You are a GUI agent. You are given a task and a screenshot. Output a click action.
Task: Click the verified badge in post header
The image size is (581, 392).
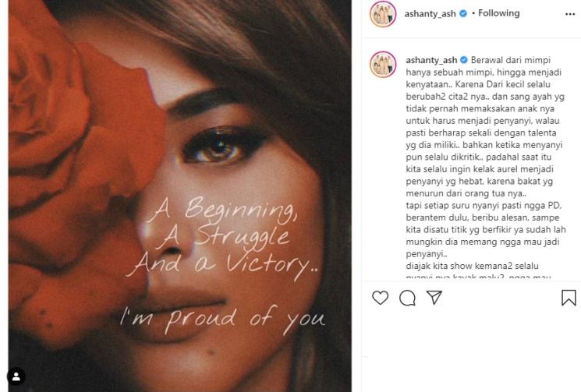pyautogui.click(x=462, y=14)
